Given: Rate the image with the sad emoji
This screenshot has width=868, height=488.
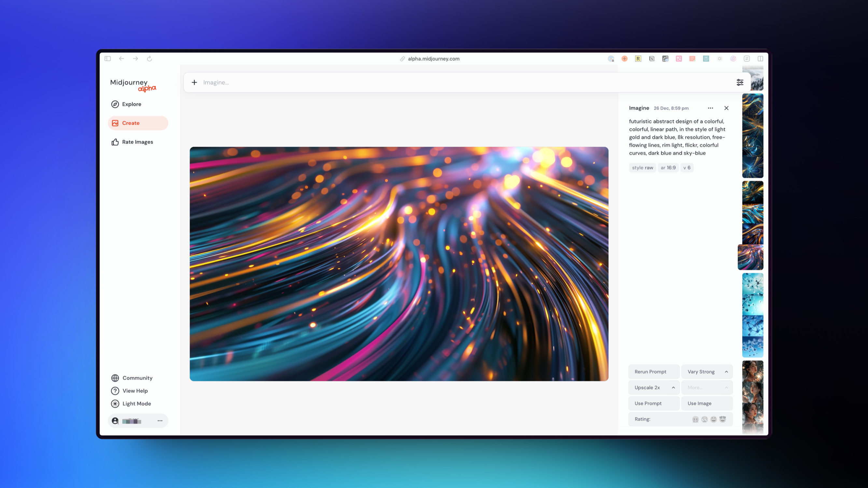Looking at the screenshot, I should tap(704, 419).
